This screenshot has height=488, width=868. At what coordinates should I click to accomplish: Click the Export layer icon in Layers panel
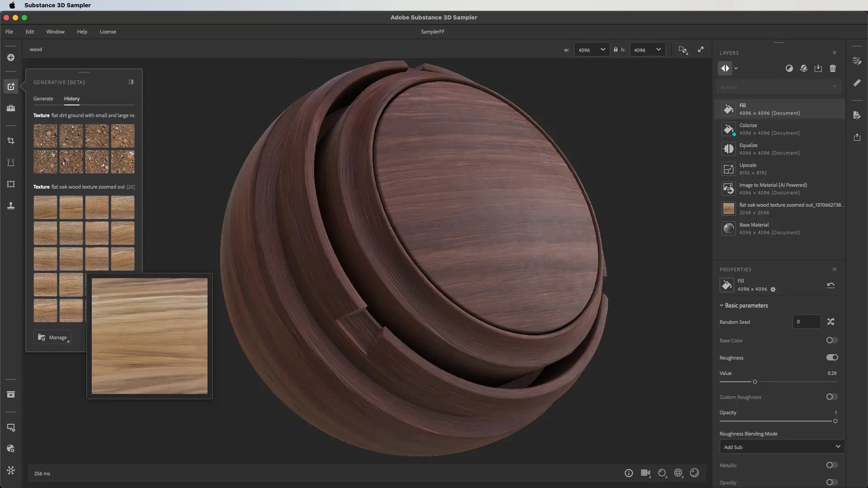tap(818, 68)
